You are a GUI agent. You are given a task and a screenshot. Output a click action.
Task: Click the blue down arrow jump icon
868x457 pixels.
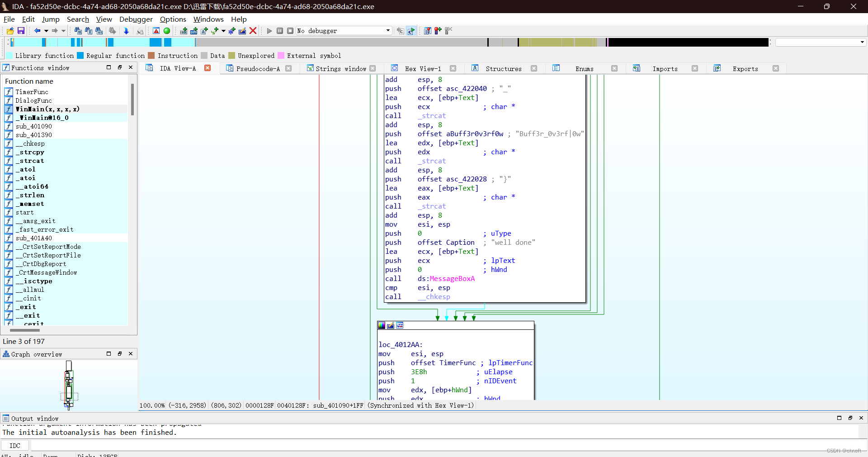coord(126,31)
